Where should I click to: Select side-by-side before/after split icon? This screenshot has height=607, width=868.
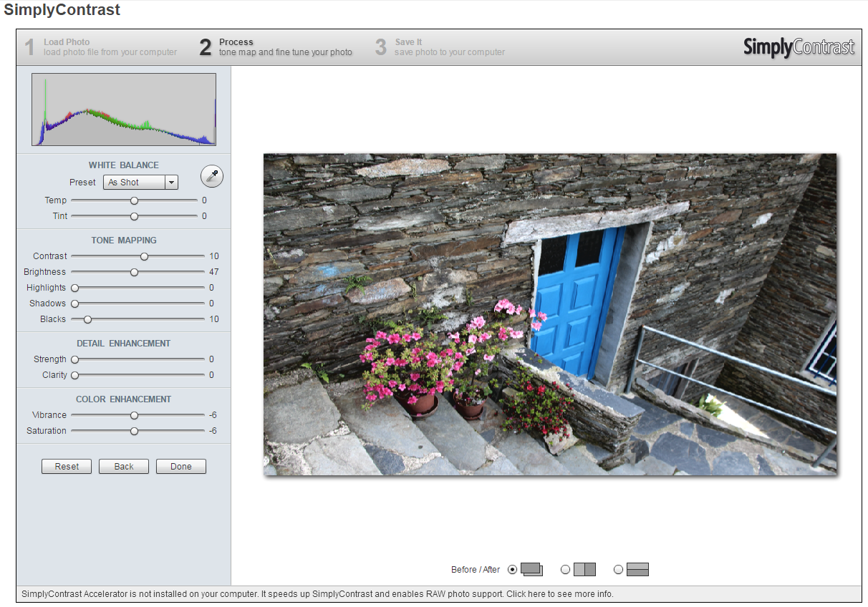pos(584,570)
